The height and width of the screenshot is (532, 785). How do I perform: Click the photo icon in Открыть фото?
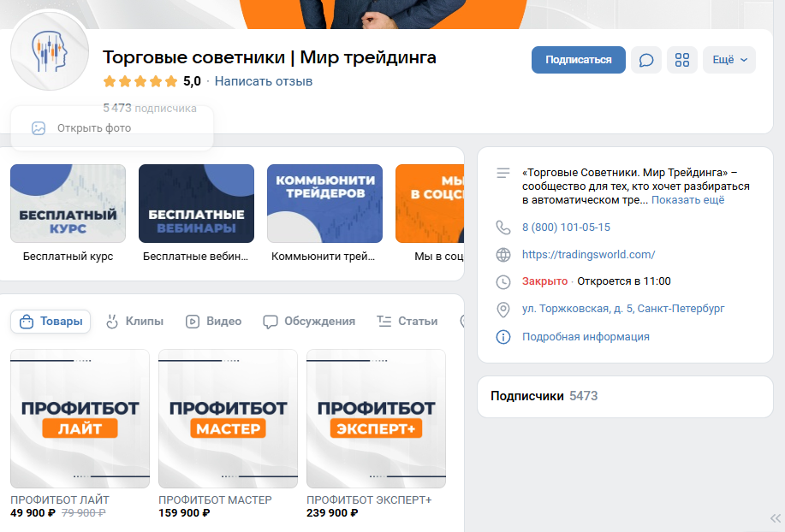[x=38, y=127]
